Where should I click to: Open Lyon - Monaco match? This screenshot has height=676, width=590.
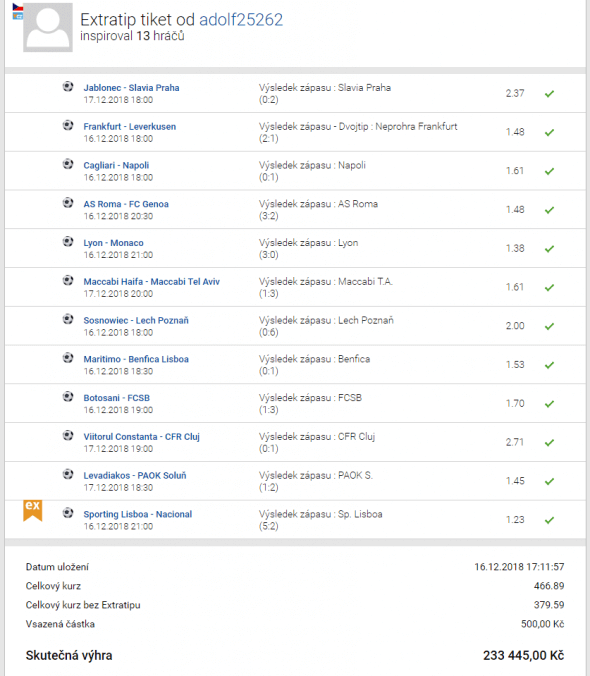tap(113, 243)
